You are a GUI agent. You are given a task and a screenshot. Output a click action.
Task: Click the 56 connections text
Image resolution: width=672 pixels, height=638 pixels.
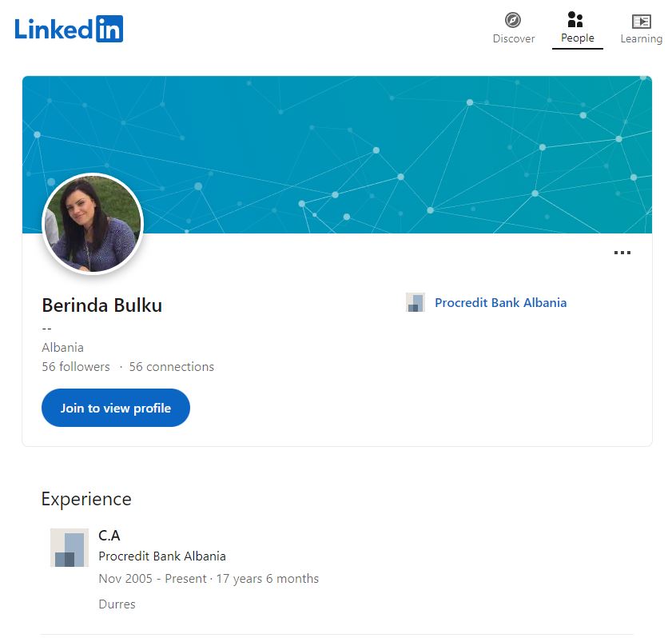coord(171,366)
